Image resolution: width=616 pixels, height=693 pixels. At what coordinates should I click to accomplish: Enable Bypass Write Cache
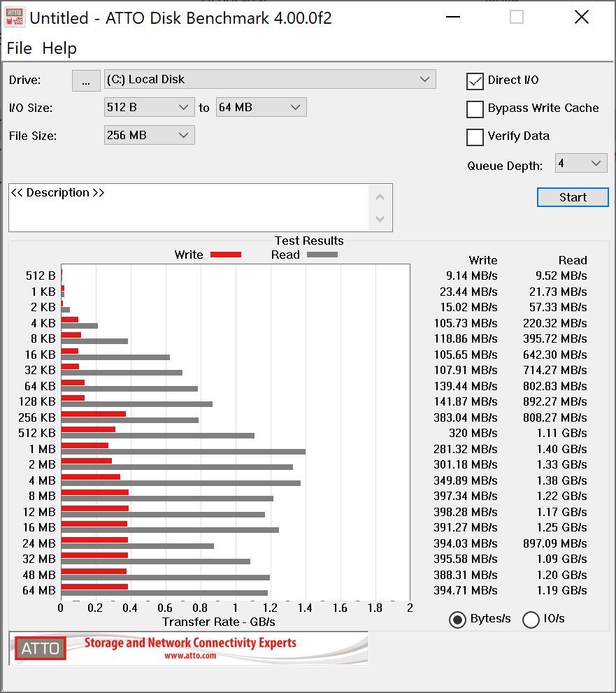tap(475, 109)
